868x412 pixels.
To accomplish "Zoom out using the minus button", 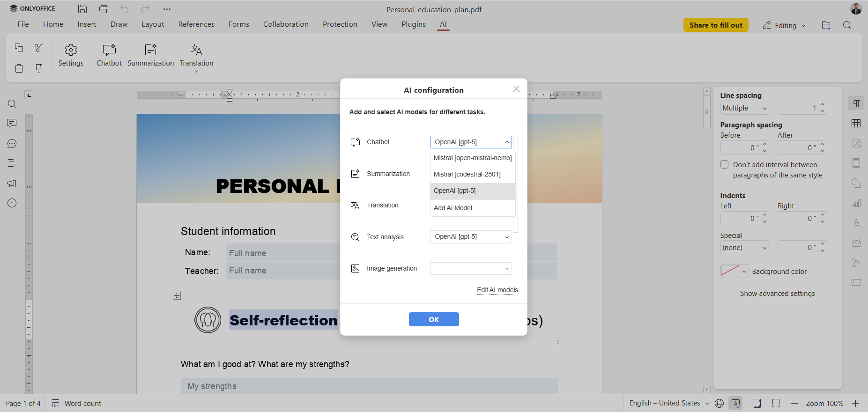I will point(794,404).
